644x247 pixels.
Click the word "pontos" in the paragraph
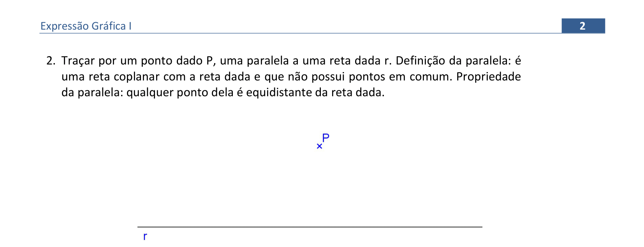point(367,77)
